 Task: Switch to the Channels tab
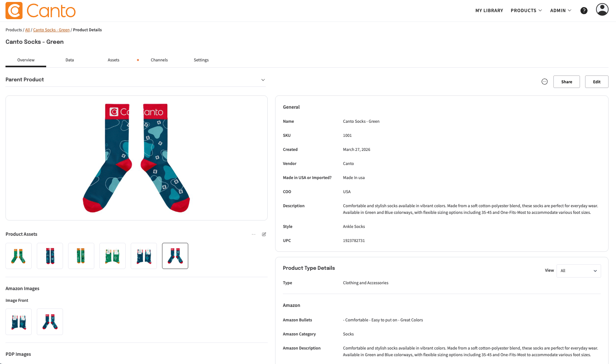coord(159,60)
